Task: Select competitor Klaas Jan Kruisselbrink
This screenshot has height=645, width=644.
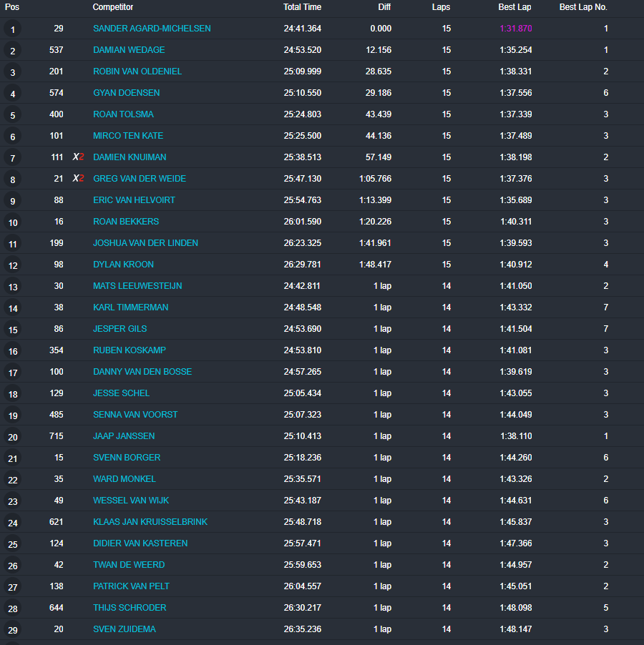Action: coord(150,522)
